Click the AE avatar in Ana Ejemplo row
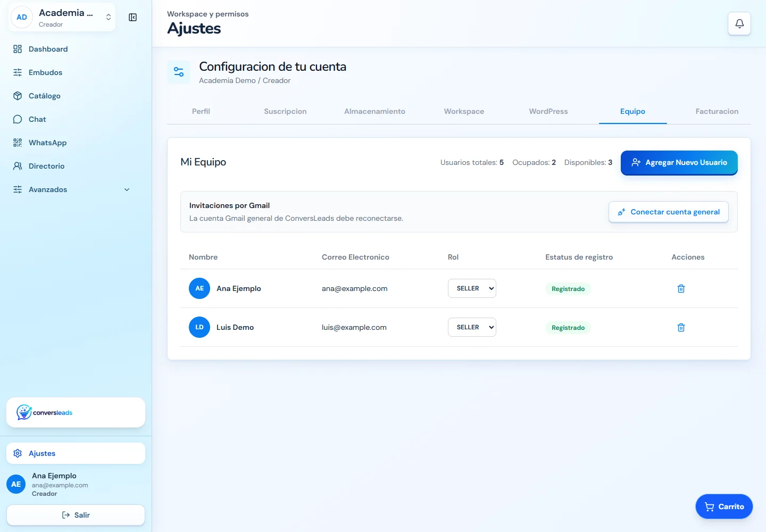The width and height of the screenshot is (766, 532). [199, 288]
